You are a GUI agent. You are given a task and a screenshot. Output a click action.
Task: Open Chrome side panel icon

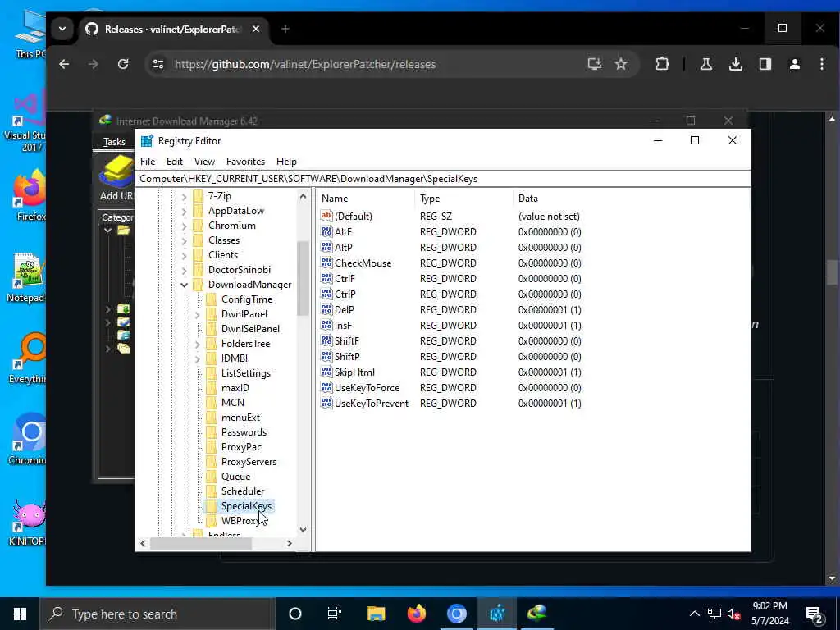[765, 64]
